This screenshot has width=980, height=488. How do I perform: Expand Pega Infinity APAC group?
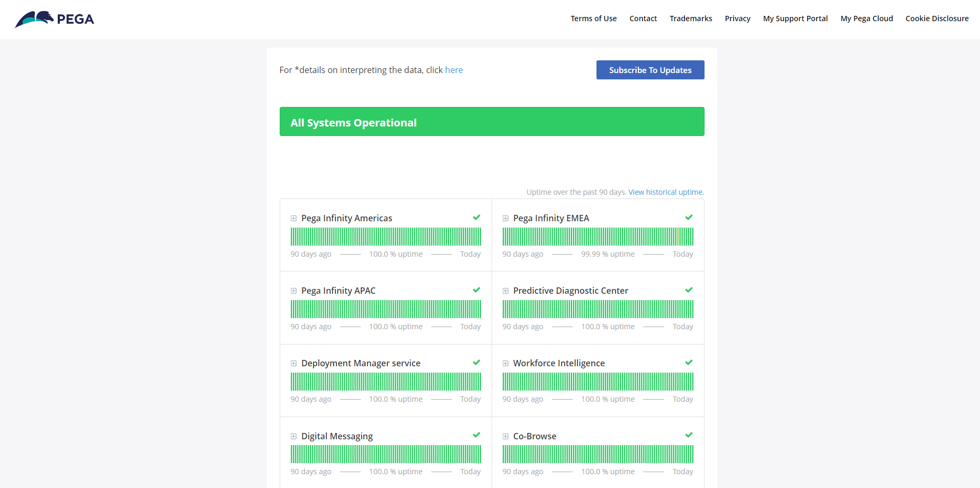pyautogui.click(x=293, y=291)
